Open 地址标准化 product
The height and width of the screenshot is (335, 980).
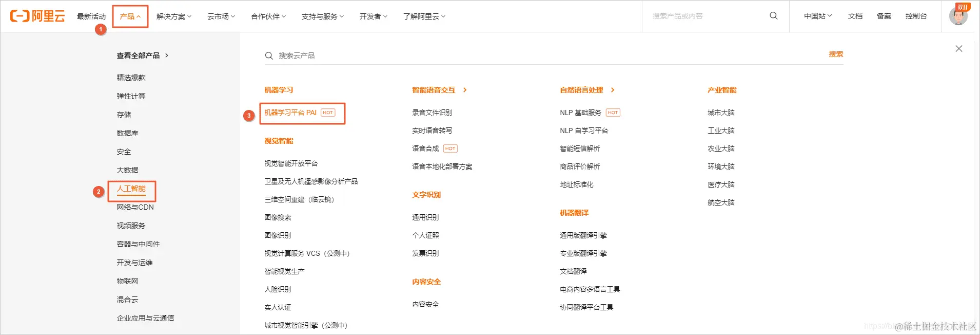click(x=577, y=184)
